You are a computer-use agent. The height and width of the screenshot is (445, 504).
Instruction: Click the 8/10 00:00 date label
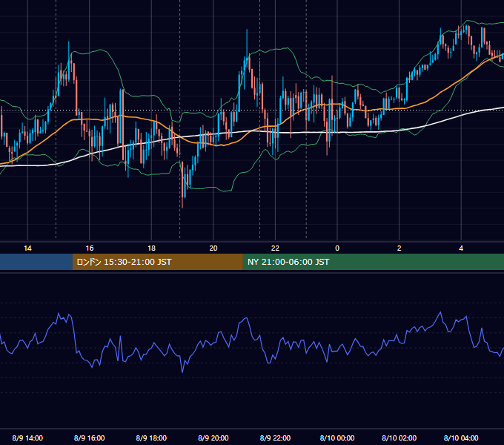point(337,438)
